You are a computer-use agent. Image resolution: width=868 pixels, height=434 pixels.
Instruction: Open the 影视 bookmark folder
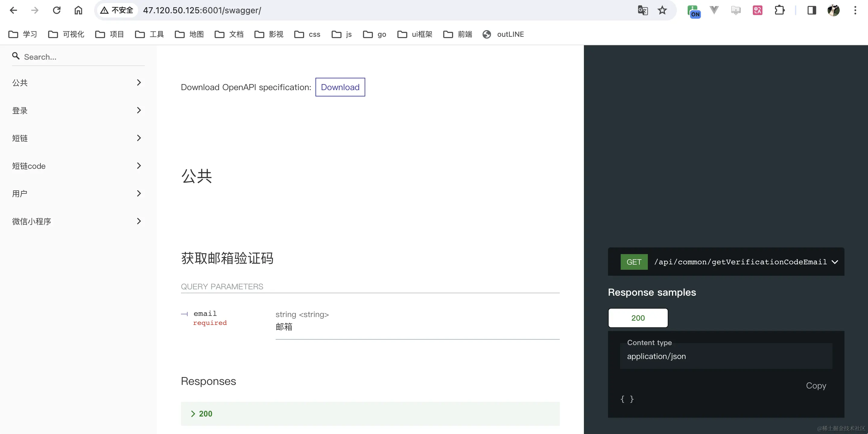268,34
